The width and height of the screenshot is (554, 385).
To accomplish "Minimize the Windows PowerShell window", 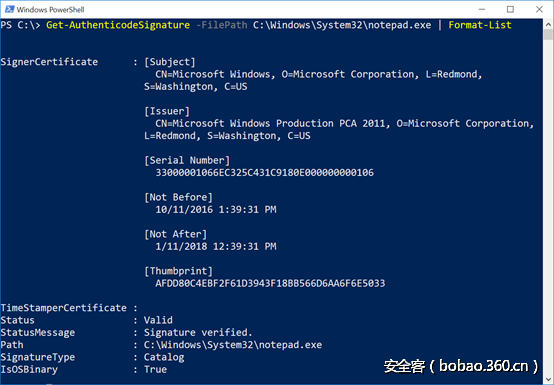I will click(482, 9).
